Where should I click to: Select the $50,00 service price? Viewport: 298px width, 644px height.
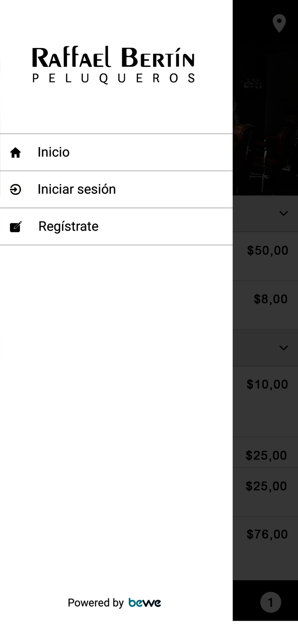coord(267,251)
